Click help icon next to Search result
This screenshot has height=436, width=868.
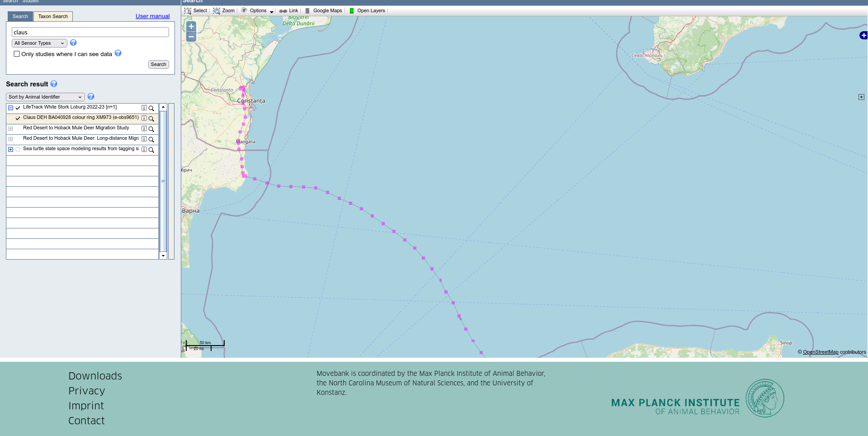tap(54, 84)
